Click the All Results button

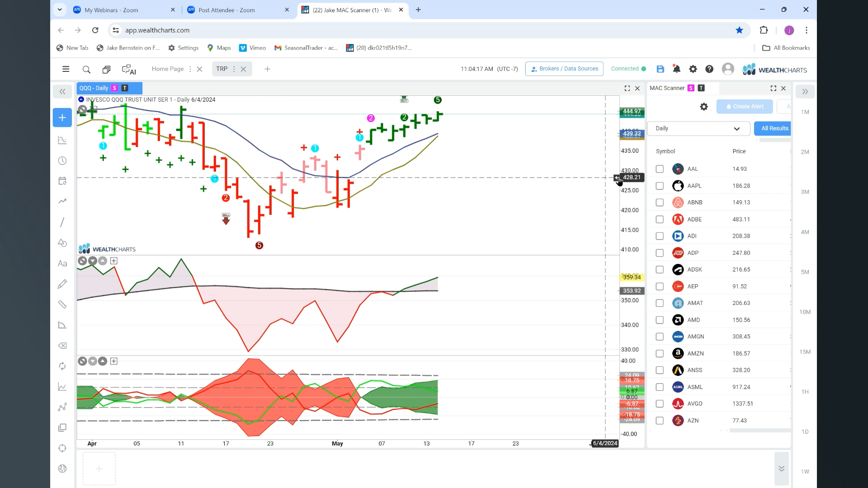click(x=773, y=128)
